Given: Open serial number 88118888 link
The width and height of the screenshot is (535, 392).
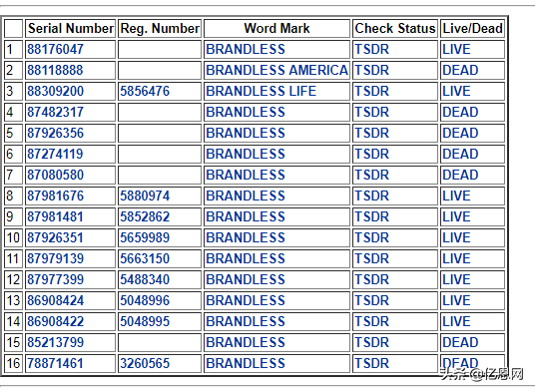Looking at the screenshot, I should (55, 70).
